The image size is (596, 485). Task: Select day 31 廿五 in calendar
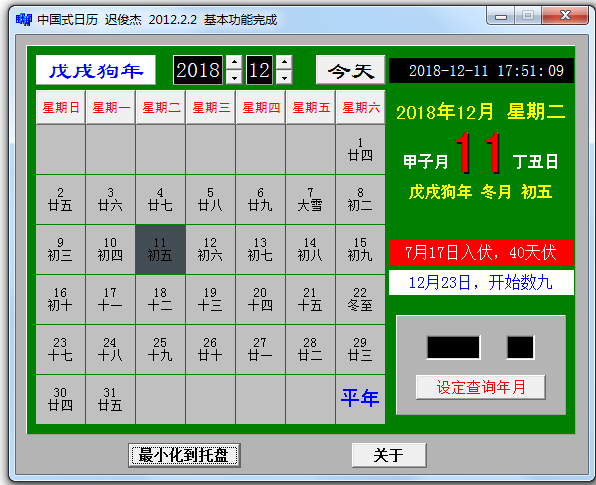pyautogui.click(x=110, y=399)
